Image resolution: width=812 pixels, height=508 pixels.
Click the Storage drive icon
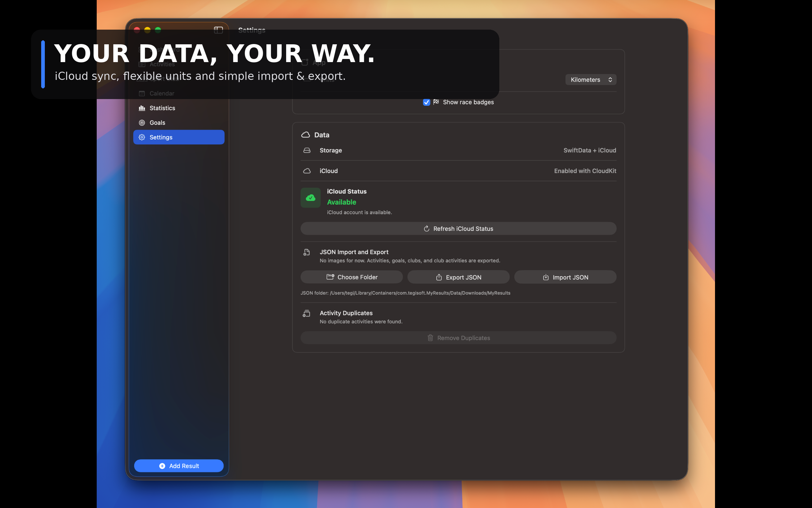(x=307, y=150)
